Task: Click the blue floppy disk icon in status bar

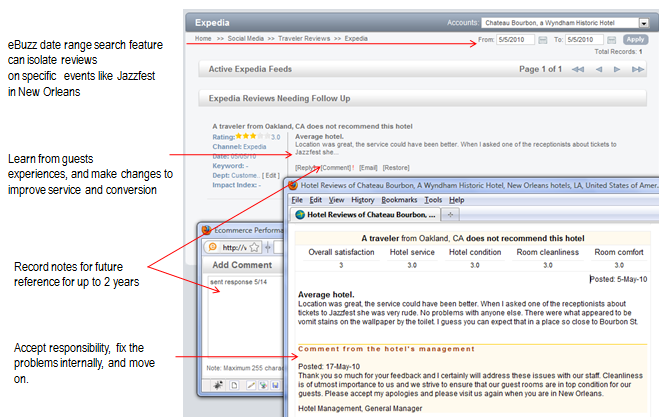Action: click(x=275, y=385)
